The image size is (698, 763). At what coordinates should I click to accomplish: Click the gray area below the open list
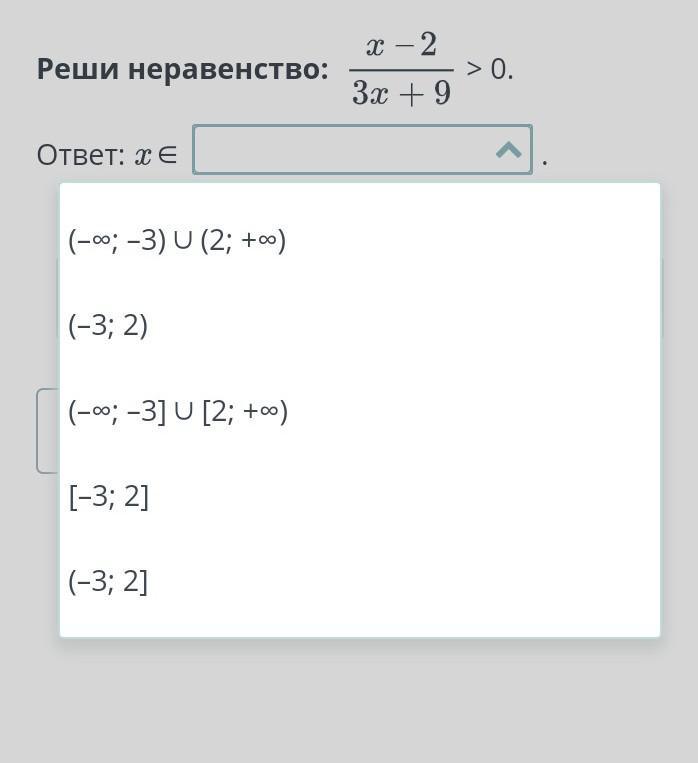[349, 701]
